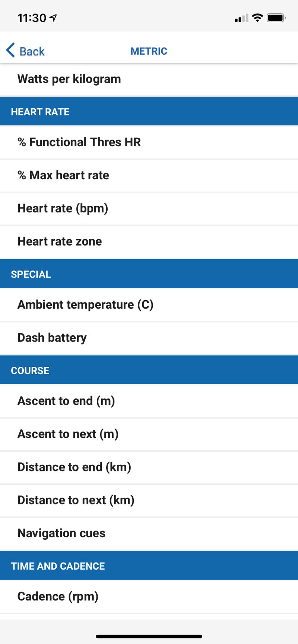The width and height of the screenshot is (298, 644).
Task: Tap the home indicator bar
Action: (x=149, y=637)
